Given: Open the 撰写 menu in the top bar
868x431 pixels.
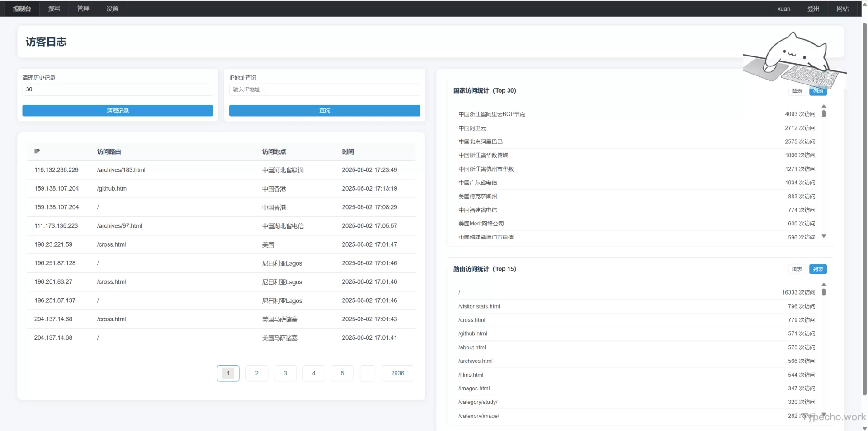Looking at the screenshot, I should (x=54, y=9).
